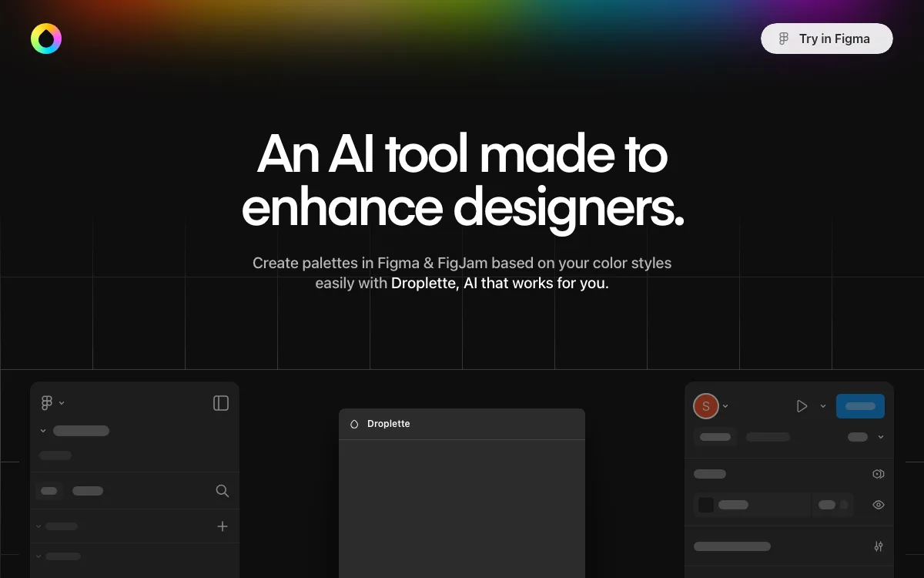
Task: Click the plus icon to add page
Action: [x=223, y=526]
